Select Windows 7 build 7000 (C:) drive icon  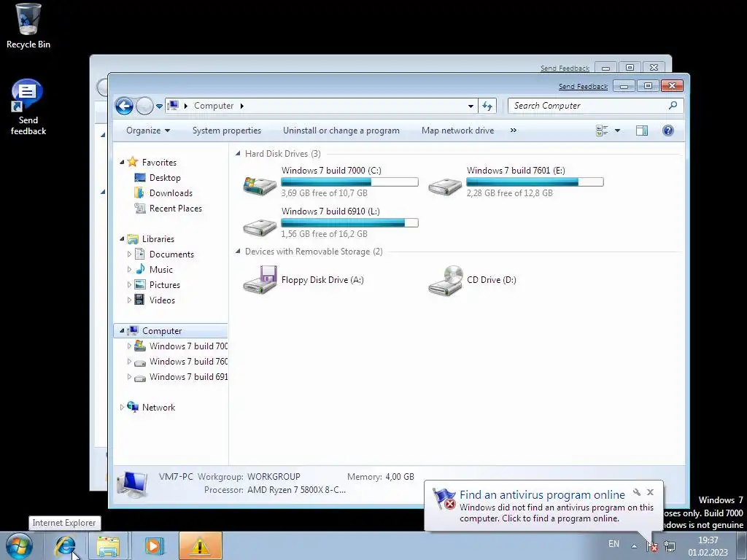coord(260,184)
